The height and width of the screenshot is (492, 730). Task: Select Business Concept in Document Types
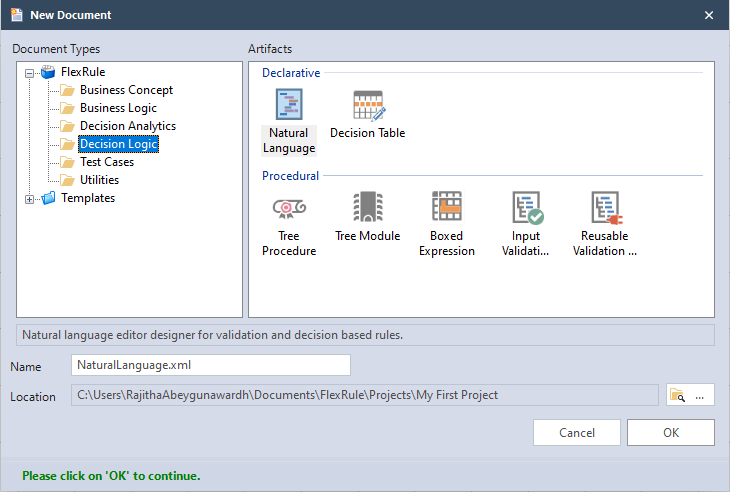click(x=126, y=90)
